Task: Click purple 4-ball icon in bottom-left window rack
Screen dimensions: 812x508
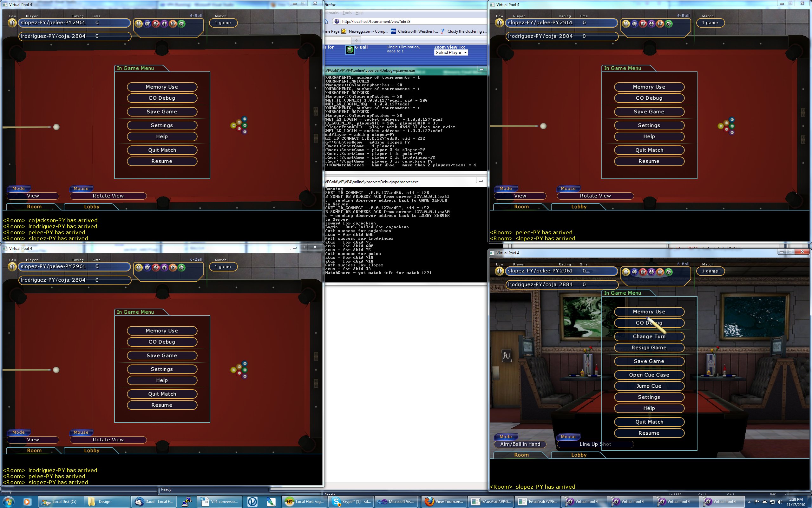Action: click(x=164, y=267)
